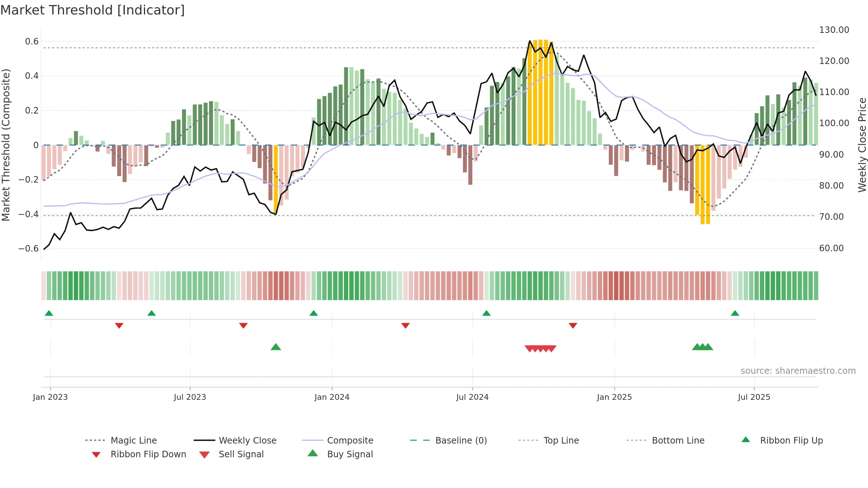Click the 70.00 price axis label
The image size is (868, 488).
click(831, 217)
